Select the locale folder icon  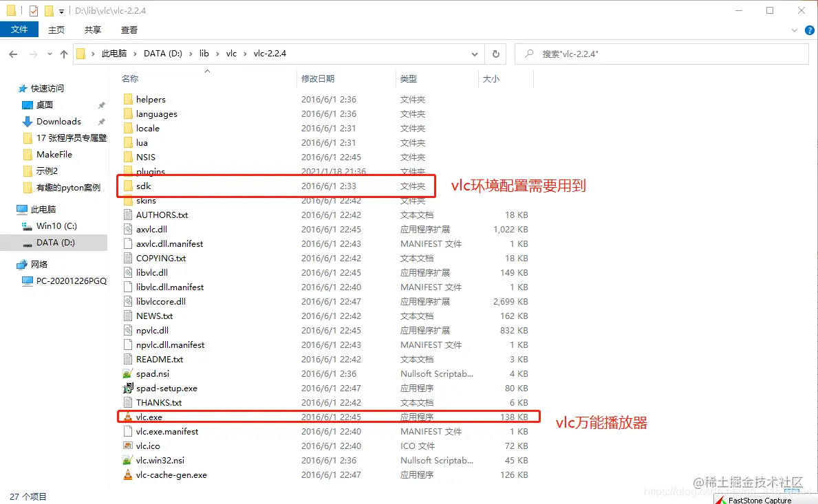point(128,128)
